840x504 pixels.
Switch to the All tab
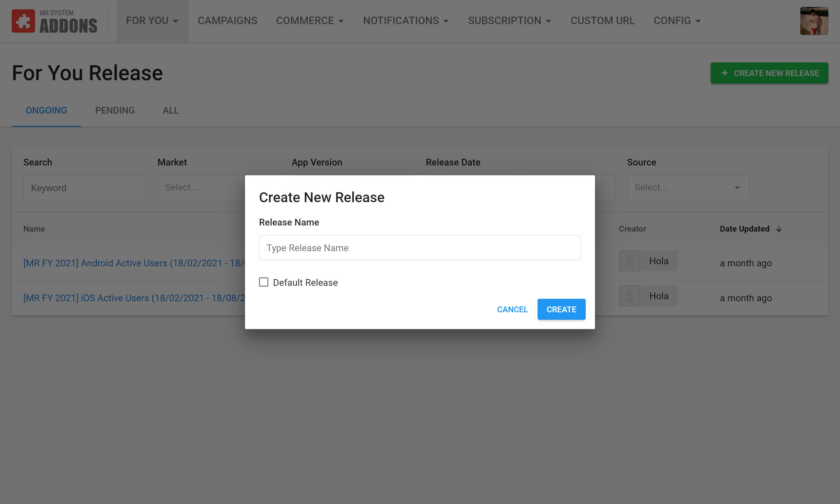pos(171,110)
